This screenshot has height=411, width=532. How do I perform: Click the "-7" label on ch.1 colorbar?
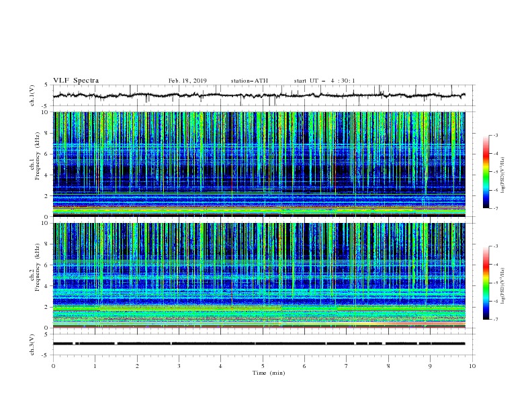[x=495, y=208]
